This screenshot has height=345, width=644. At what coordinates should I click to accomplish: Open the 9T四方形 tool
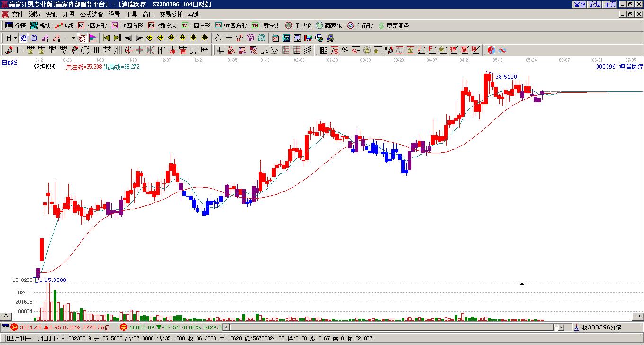[231, 26]
